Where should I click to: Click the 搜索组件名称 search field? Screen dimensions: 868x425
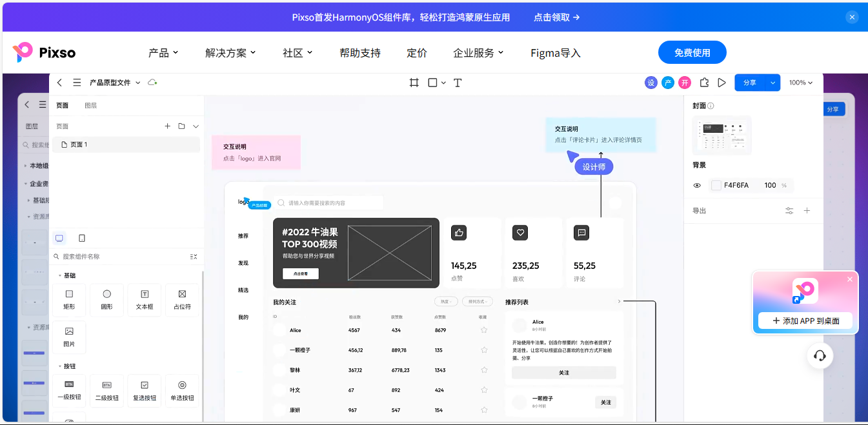point(123,257)
